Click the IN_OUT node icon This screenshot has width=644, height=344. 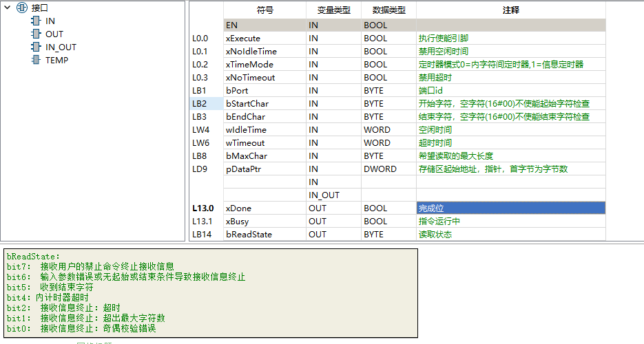pyautogui.click(x=36, y=47)
